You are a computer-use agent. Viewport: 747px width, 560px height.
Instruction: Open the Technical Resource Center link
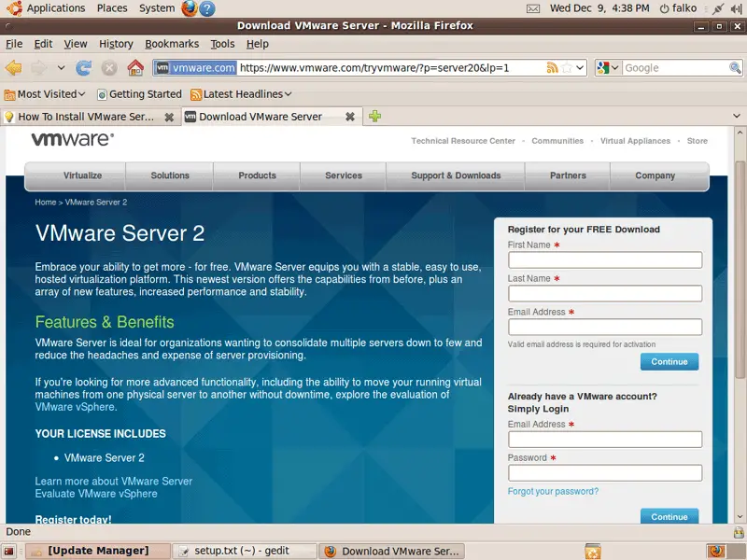coord(463,141)
